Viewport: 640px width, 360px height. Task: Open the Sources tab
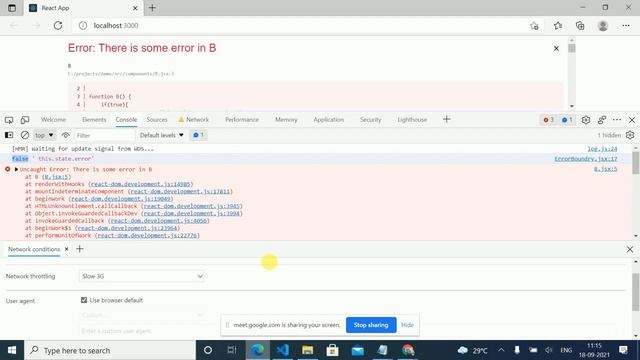(x=157, y=120)
